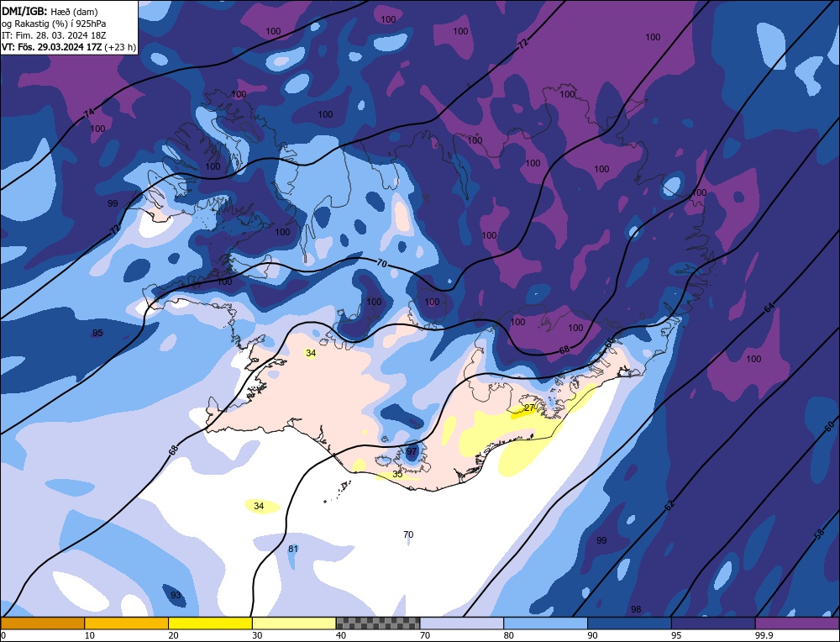Click the '81' humidity value label
Viewport: 840px width, 642px height.
(293, 549)
